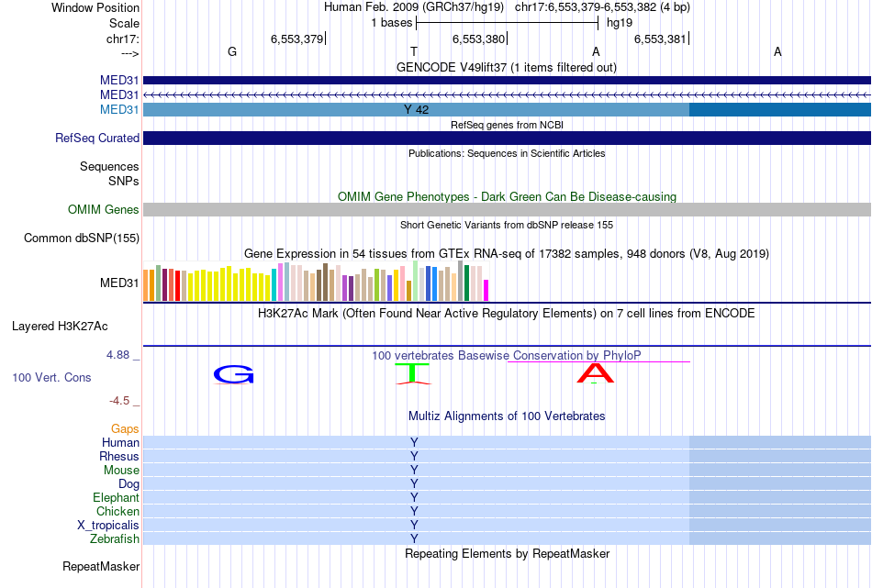The width and height of the screenshot is (872, 588).
Task: Select the Human alignment row label
Action: tap(120, 442)
